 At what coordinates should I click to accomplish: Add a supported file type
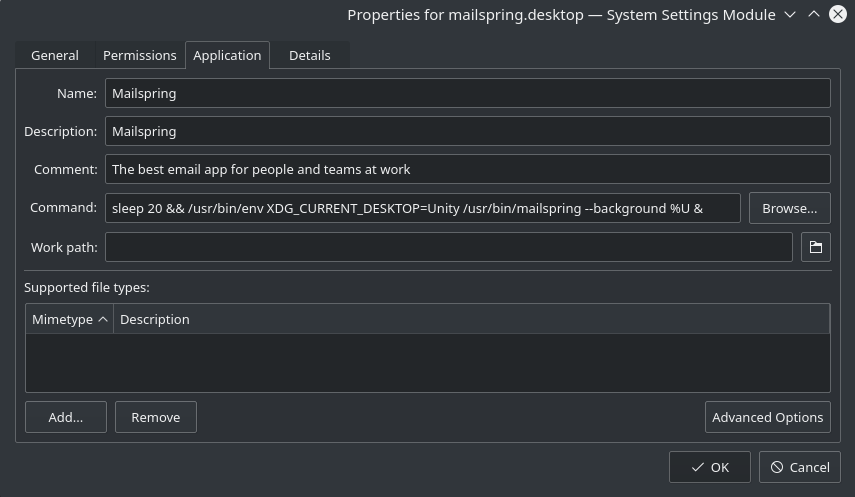tap(65, 417)
